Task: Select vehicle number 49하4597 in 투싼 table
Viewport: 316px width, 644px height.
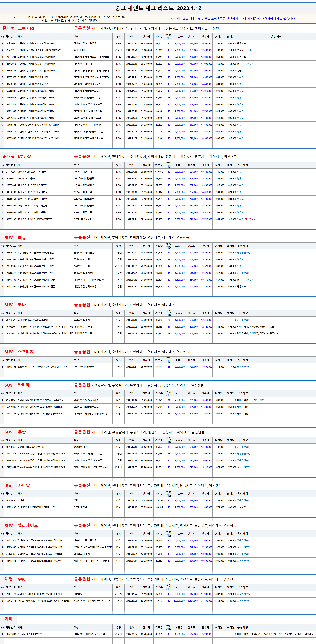Action: pyautogui.click(x=11, y=447)
